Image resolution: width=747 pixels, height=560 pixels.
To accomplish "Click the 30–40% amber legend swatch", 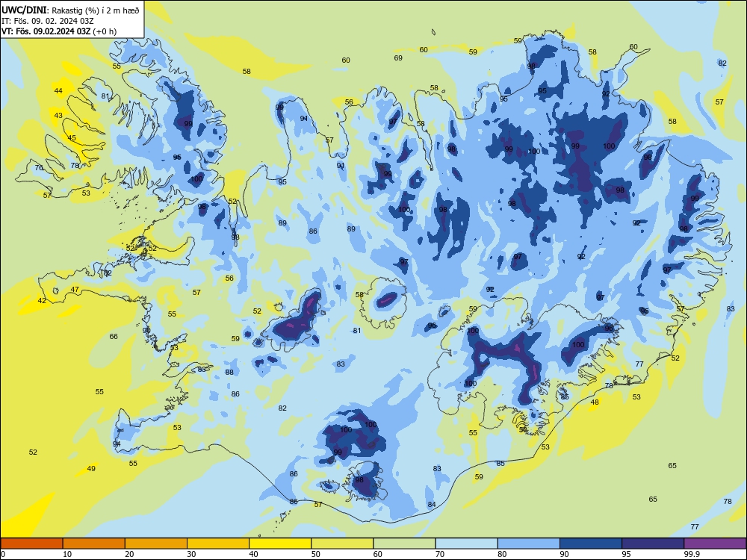I will (x=218, y=544).
